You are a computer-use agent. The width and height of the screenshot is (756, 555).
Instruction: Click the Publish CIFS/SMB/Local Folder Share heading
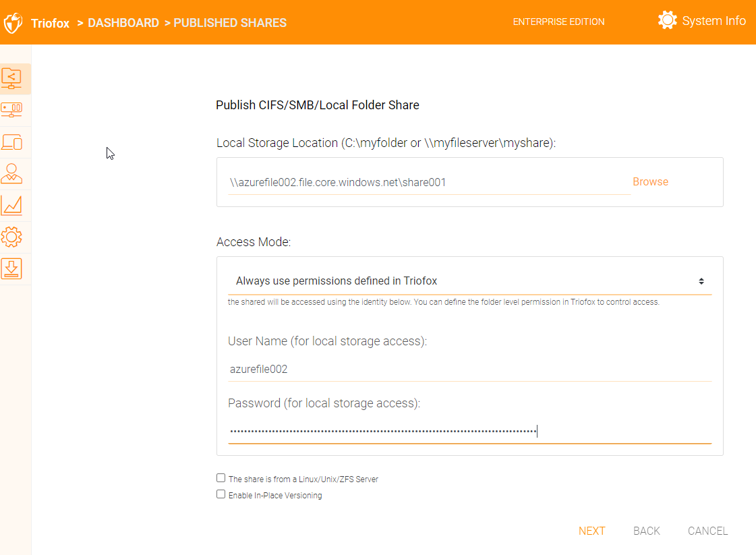pyautogui.click(x=317, y=105)
